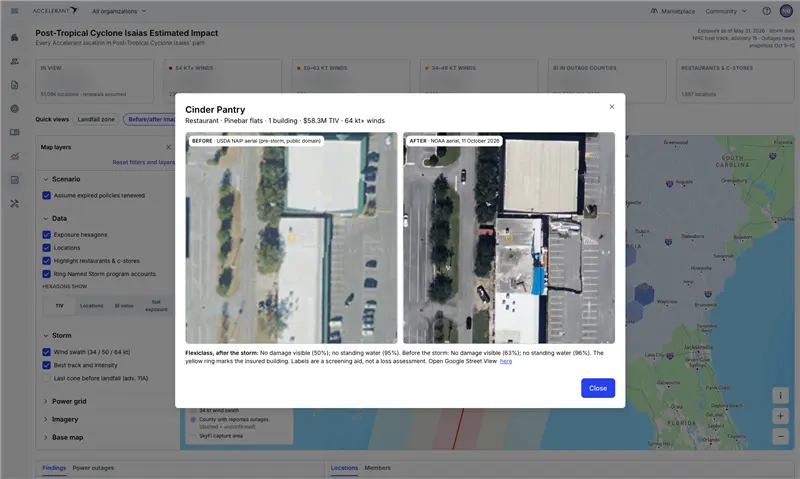Open the circular target sidebar icon
Screen dimensions: 800x479
tap(14, 109)
